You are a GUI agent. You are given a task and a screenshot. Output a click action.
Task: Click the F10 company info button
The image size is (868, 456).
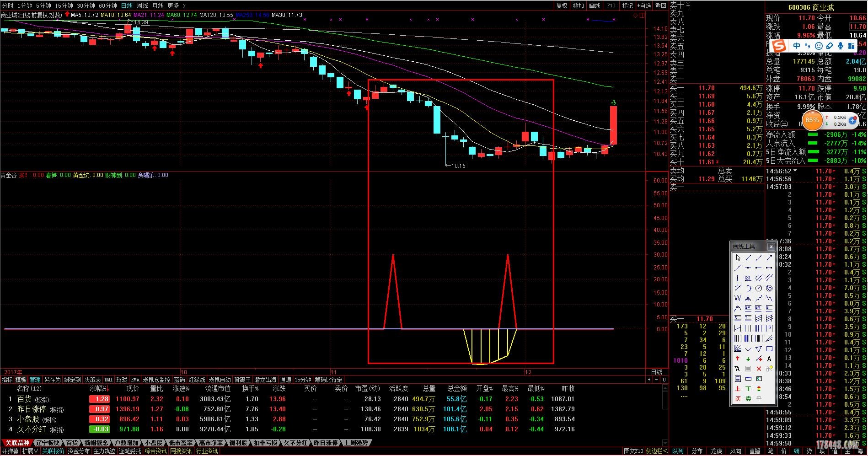(x=611, y=5)
